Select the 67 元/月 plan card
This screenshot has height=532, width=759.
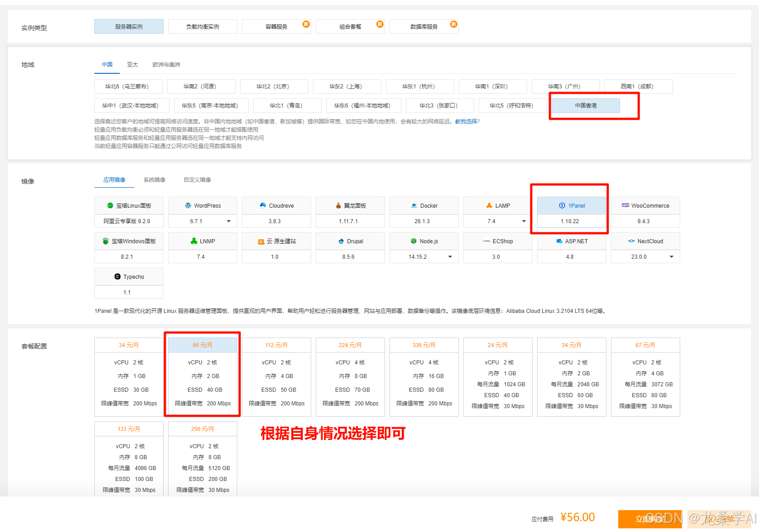tap(646, 377)
